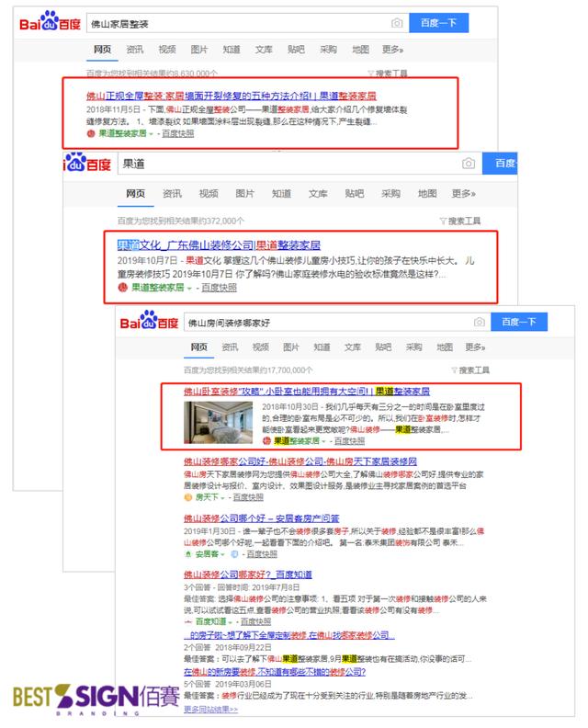The image size is (588, 728).
Task: Click blue 百度 search button in 果道 window
Action: coord(501,164)
